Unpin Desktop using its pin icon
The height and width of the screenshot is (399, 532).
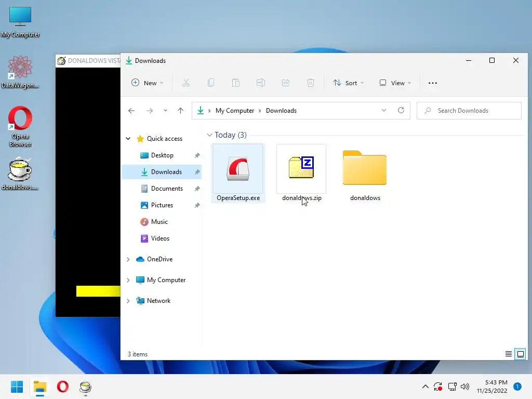tap(197, 155)
